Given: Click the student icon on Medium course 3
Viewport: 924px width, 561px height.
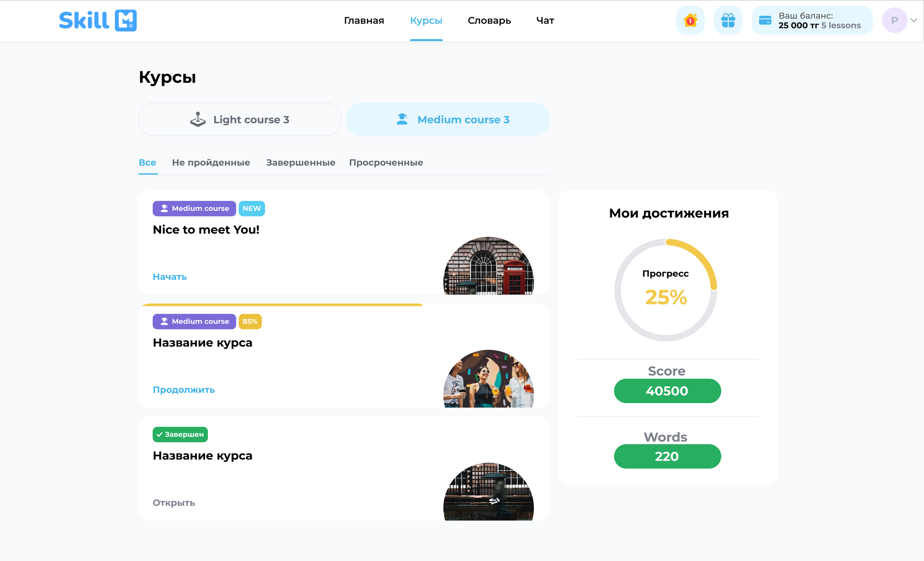Looking at the screenshot, I should (402, 119).
